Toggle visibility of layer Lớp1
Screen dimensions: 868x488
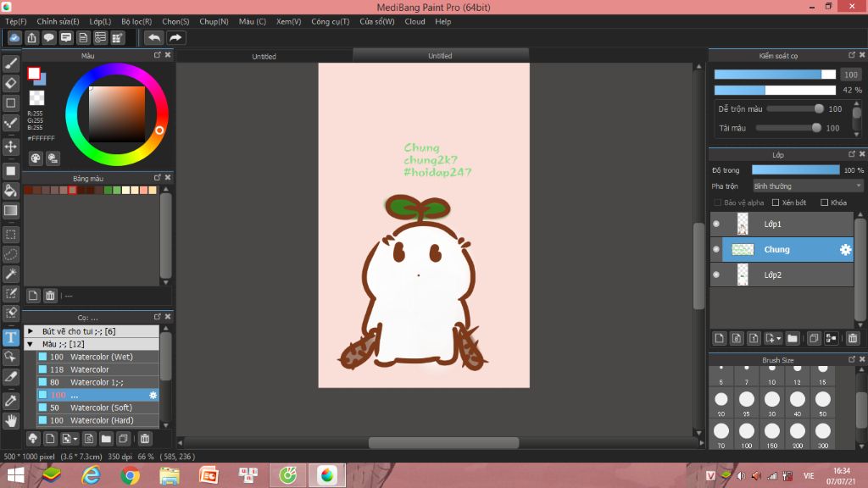tap(716, 224)
